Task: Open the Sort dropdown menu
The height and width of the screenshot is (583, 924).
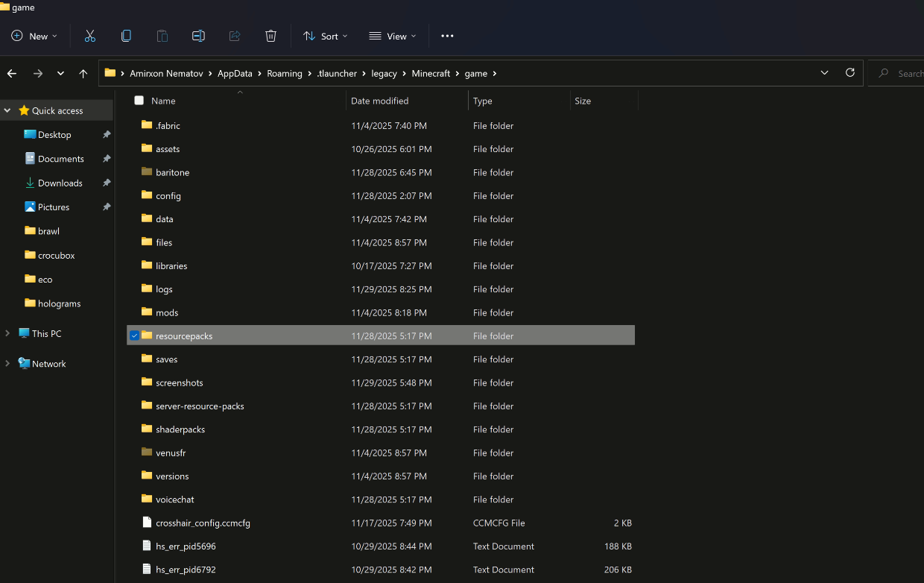Action: coord(325,36)
